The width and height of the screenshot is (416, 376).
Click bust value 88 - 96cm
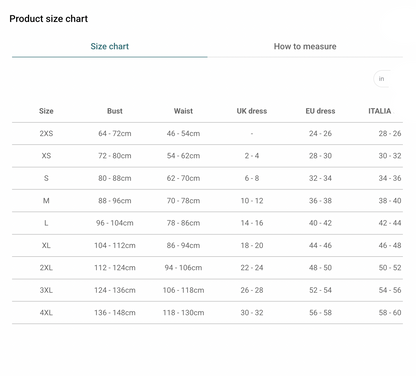point(115,201)
